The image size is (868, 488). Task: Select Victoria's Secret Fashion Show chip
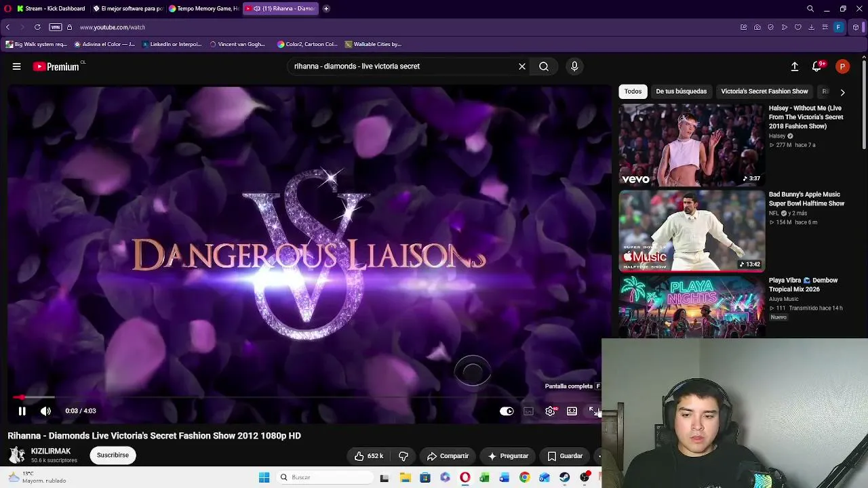click(764, 91)
